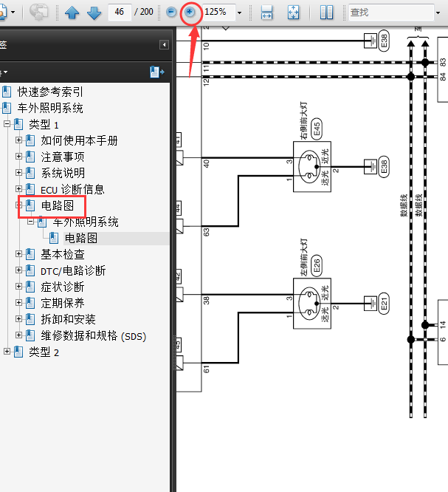448x492 pixels.
Task: Click the bookmark icon beside 系统说明
Action: tap(30, 173)
